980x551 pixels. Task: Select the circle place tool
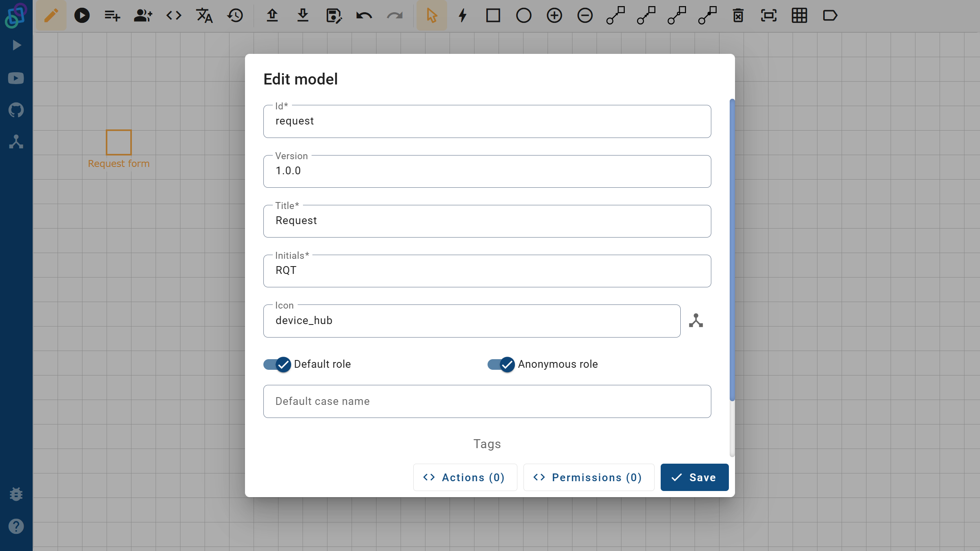point(523,16)
